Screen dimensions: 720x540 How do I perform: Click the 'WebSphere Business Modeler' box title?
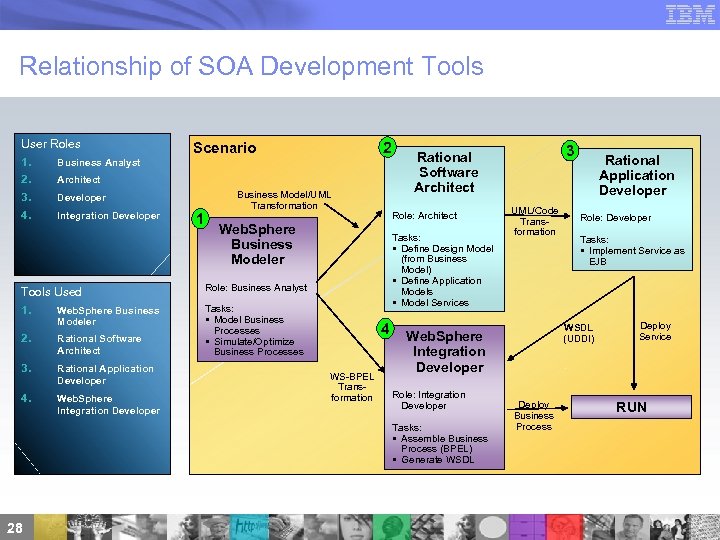coord(258,244)
